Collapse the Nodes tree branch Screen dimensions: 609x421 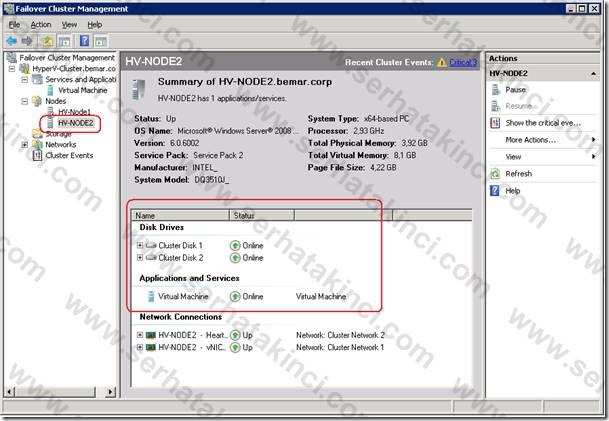click(x=24, y=101)
